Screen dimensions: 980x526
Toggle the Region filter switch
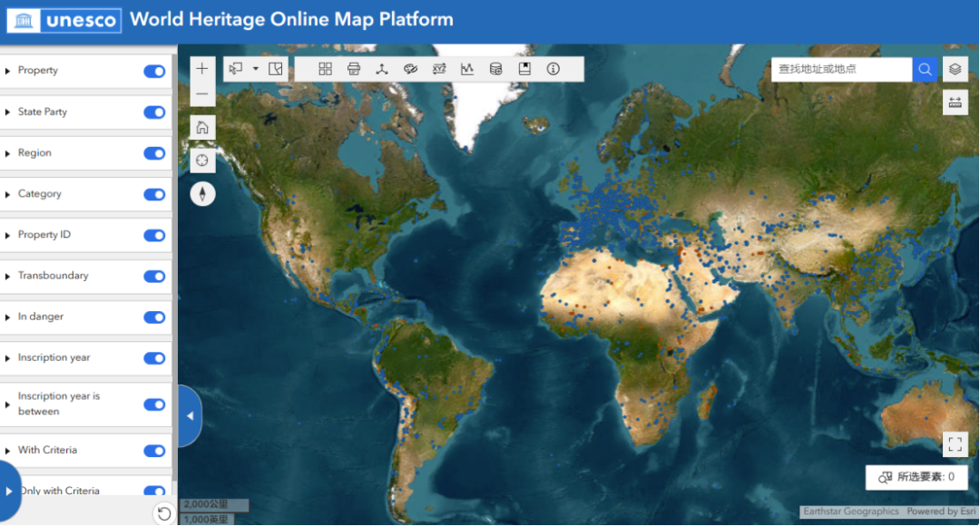(x=154, y=153)
